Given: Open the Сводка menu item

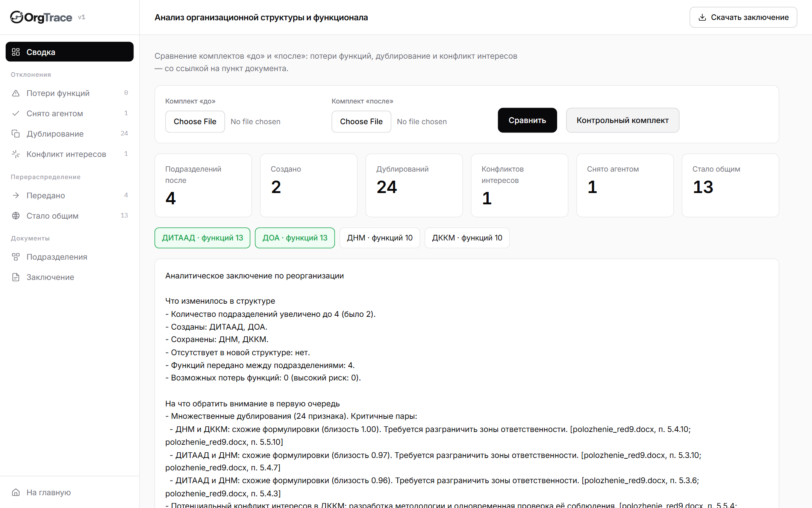Looking at the screenshot, I should click(70, 52).
